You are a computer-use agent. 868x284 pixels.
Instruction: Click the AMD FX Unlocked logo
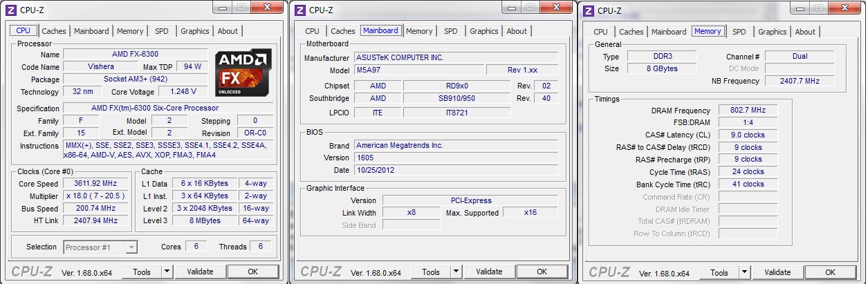tap(243, 72)
